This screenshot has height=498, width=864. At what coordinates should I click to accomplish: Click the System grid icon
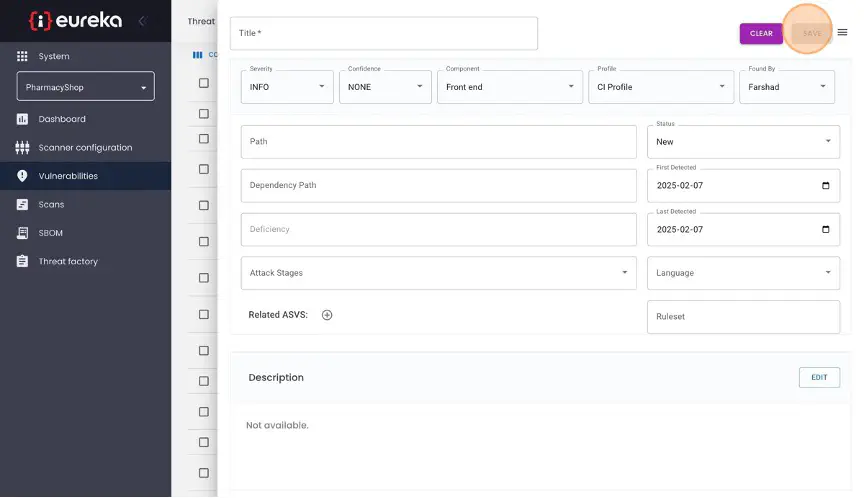click(22, 56)
